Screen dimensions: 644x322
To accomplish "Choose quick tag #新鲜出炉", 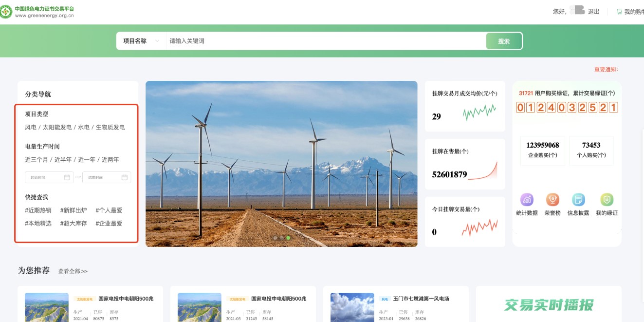I will (x=74, y=210).
